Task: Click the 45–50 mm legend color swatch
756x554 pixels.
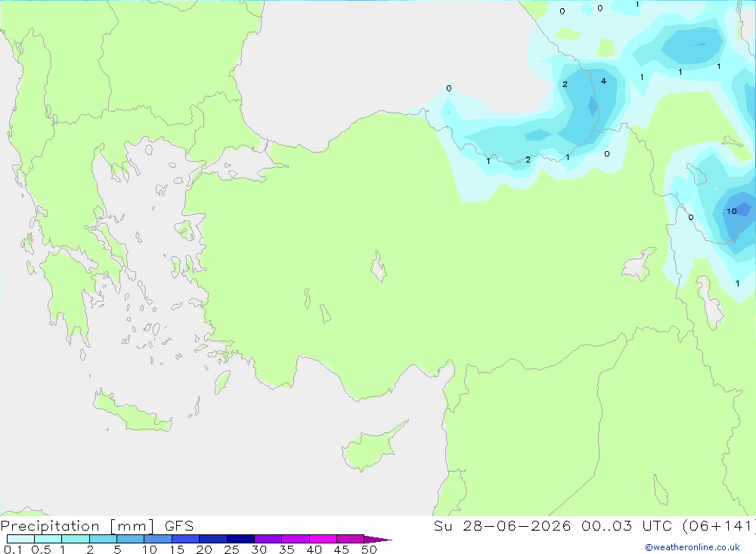Action: click(x=350, y=539)
